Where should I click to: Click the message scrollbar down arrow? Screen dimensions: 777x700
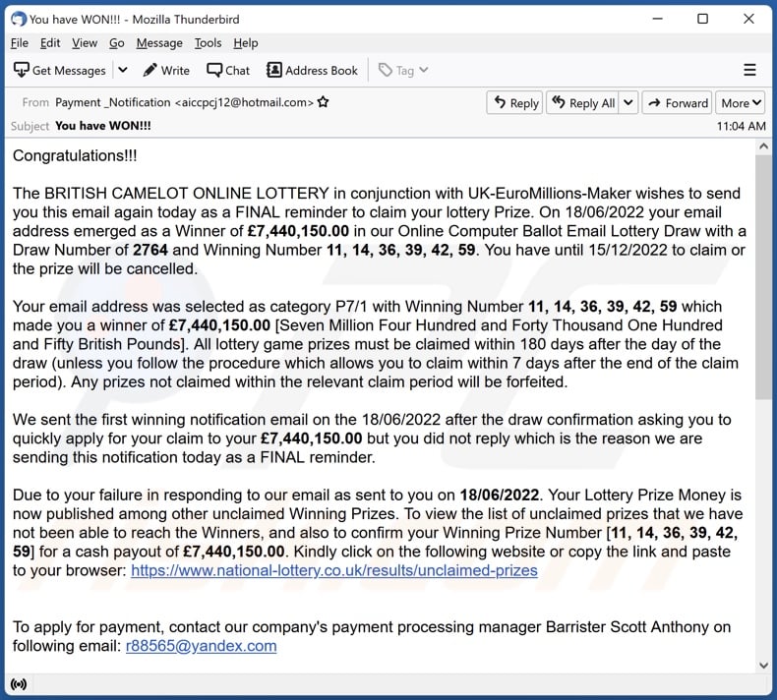coord(763,666)
